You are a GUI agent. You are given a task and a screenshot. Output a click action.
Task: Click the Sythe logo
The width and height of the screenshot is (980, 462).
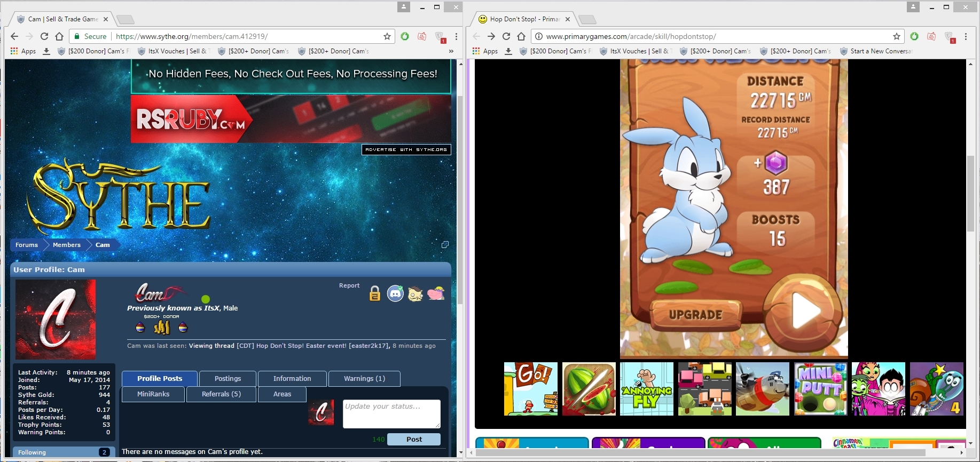[120, 196]
